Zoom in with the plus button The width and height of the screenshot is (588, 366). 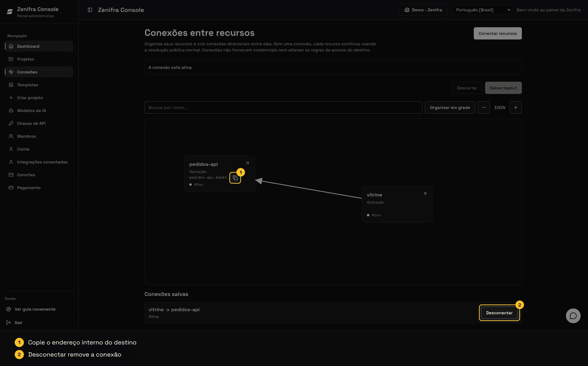click(x=516, y=107)
